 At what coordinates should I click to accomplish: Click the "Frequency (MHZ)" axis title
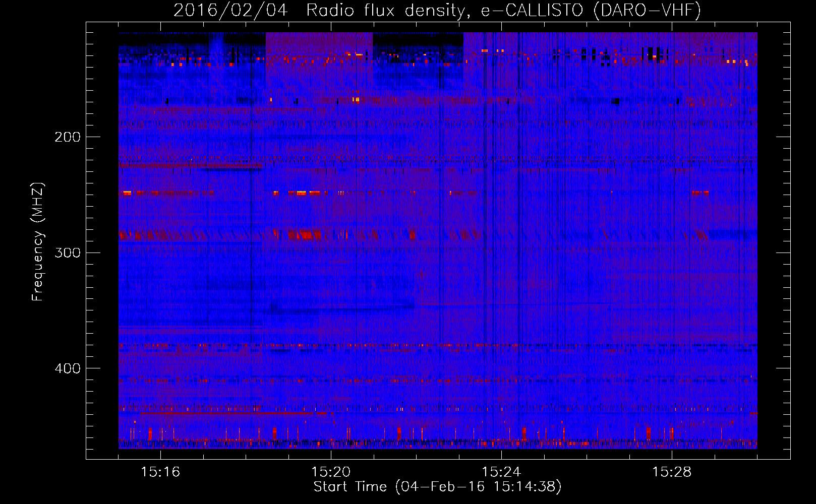point(38,241)
